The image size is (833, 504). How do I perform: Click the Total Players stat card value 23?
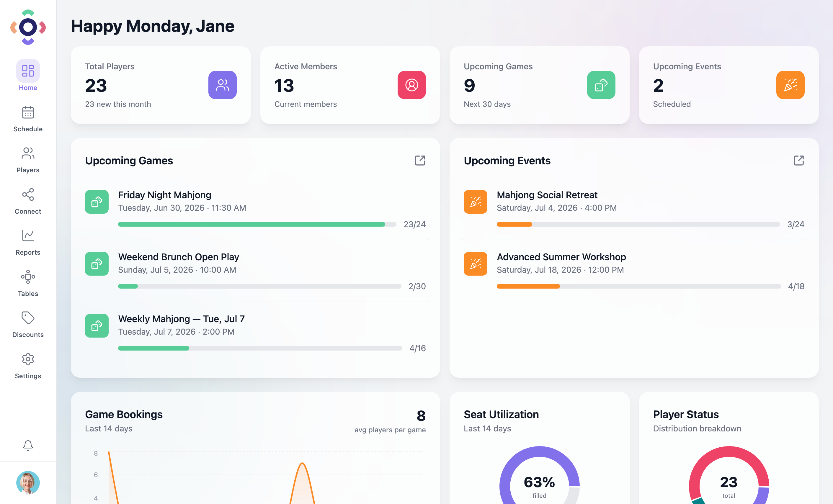click(x=96, y=86)
